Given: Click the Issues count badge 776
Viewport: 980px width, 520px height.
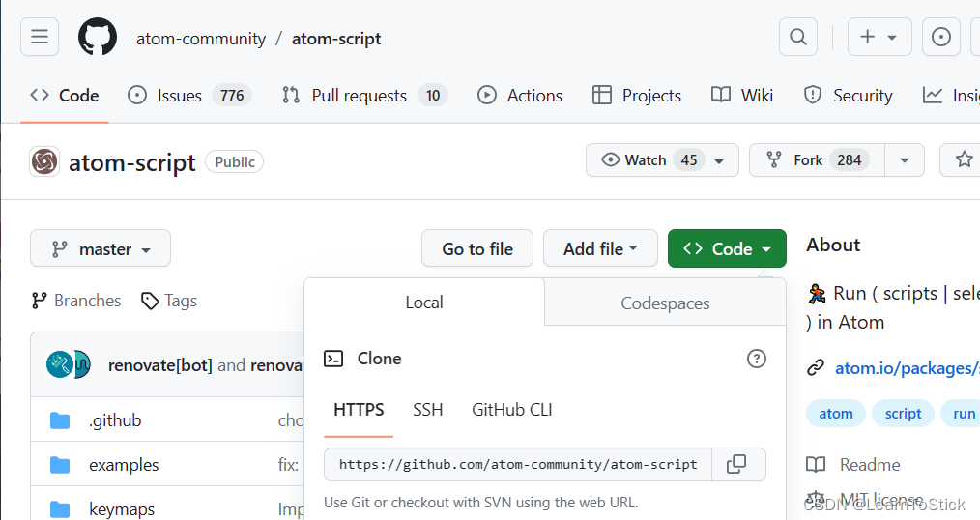Looking at the screenshot, I should pyautogui.click(x=232, y=96).
